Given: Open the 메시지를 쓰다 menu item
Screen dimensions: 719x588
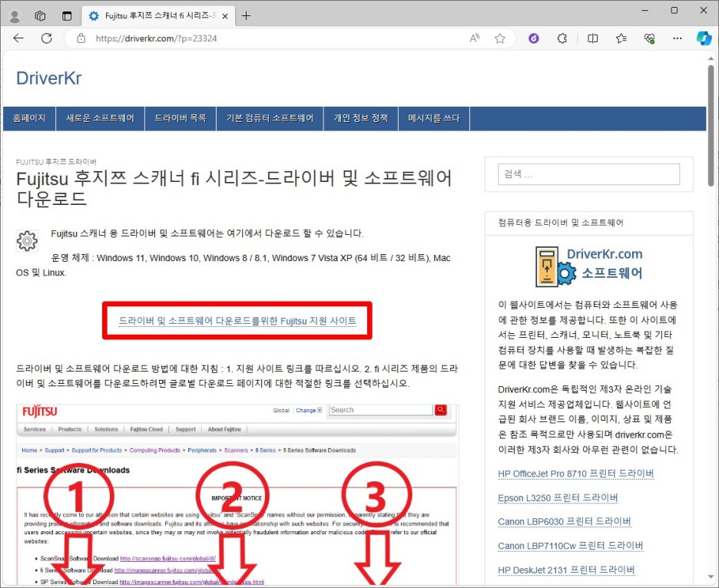Looking at the screenshot, I should point(434,118).
